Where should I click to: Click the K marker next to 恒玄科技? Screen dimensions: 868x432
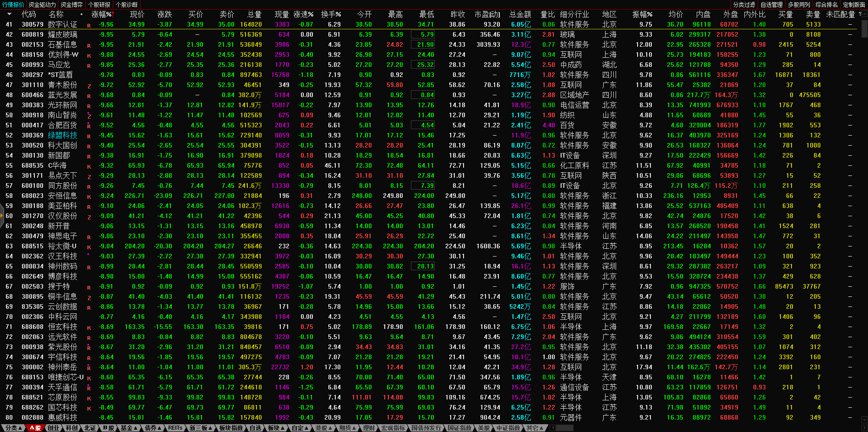tap(89, 328)
